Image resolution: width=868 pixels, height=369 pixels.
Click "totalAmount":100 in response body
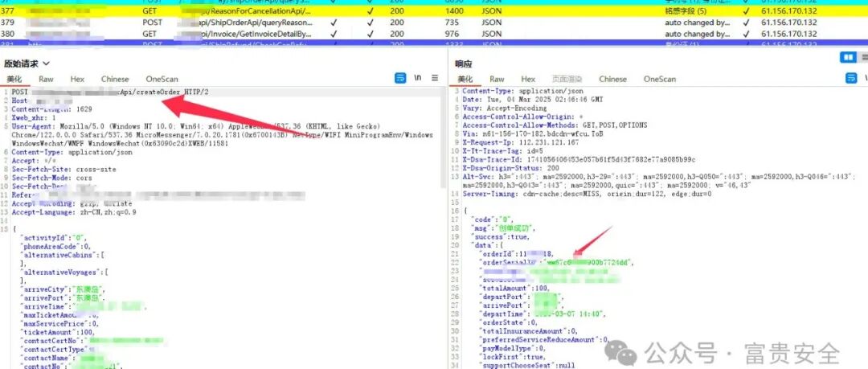tap(513, 288)
